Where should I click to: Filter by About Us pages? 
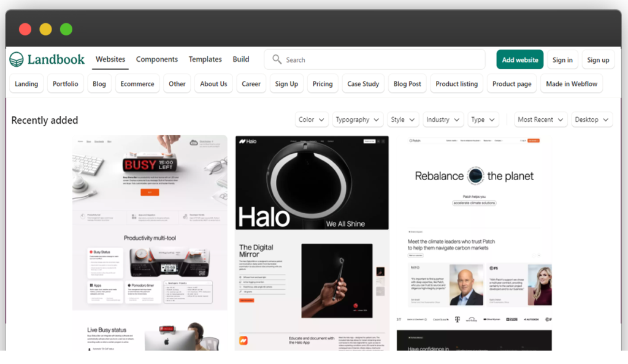point(213,83)
